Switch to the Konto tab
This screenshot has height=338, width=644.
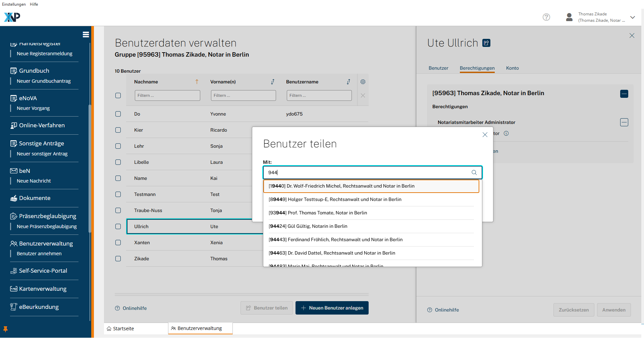[512, 68]
